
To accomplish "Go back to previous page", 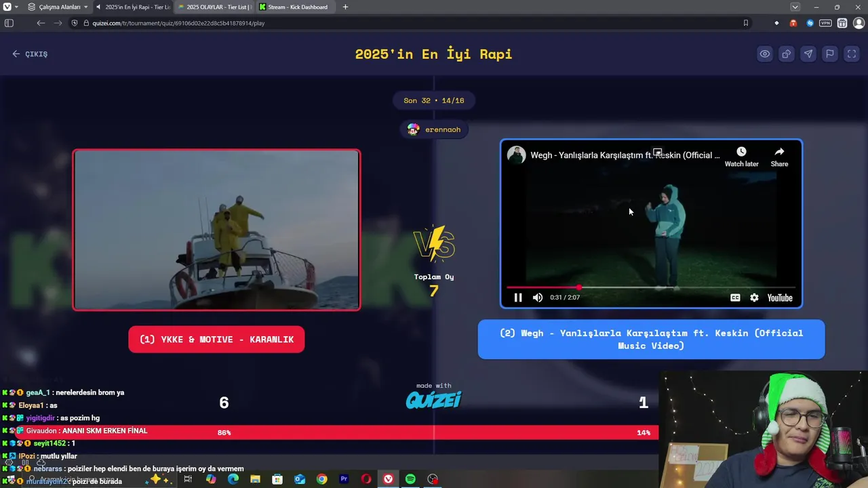I will click(41, 23).
